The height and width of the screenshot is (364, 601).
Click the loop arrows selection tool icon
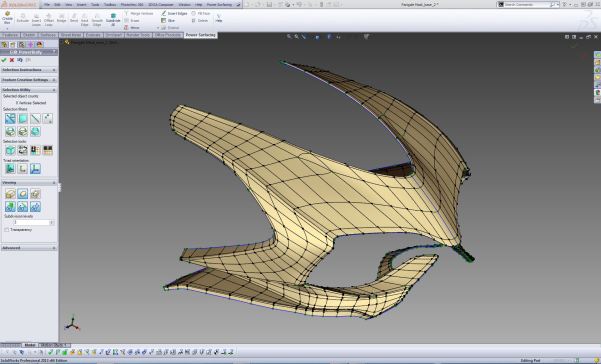(x=23, y=150)
